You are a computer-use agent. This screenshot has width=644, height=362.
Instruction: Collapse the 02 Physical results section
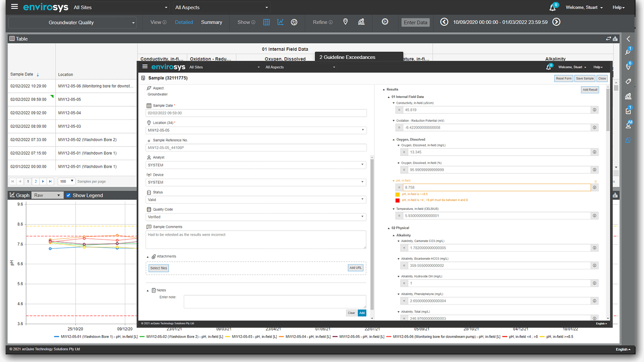(x=389, y=228)
